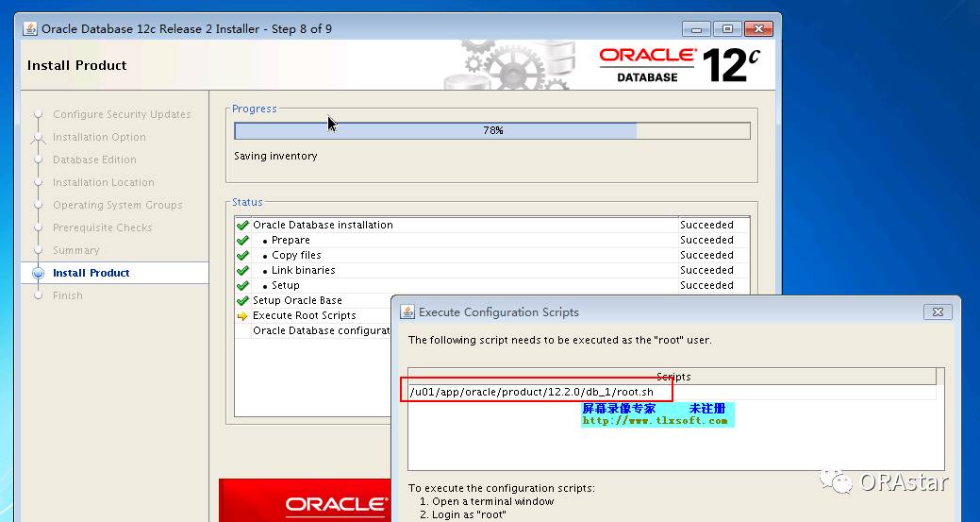The image size is (980, 522).
Task: Click the root user requirement message
Action: click(x=560, y=340)
